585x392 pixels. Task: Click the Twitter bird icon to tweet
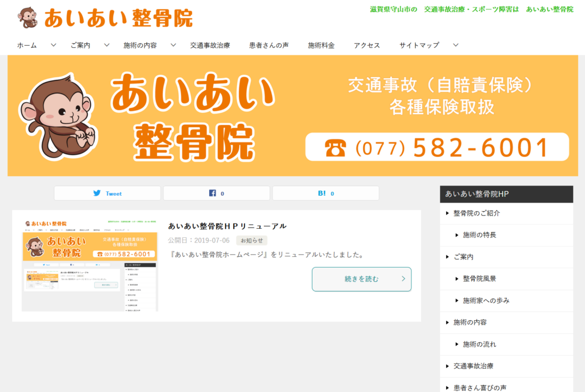coord(98,193)
